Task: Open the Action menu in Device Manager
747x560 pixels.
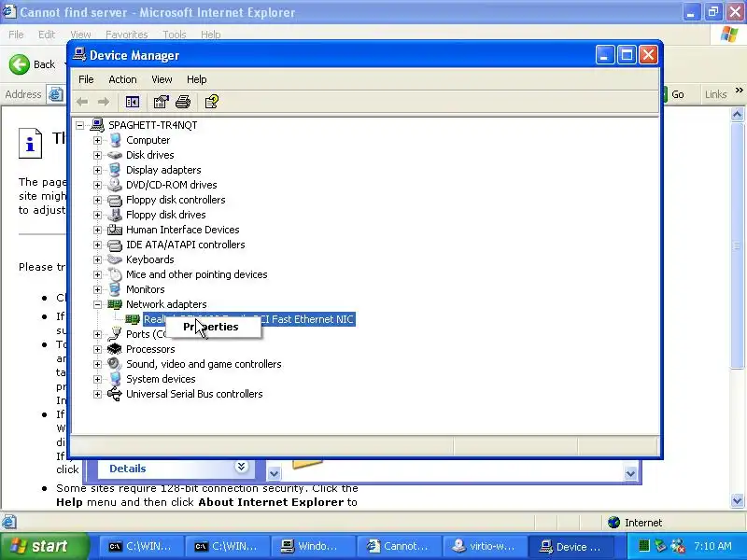Action: [x=122, y=79]
